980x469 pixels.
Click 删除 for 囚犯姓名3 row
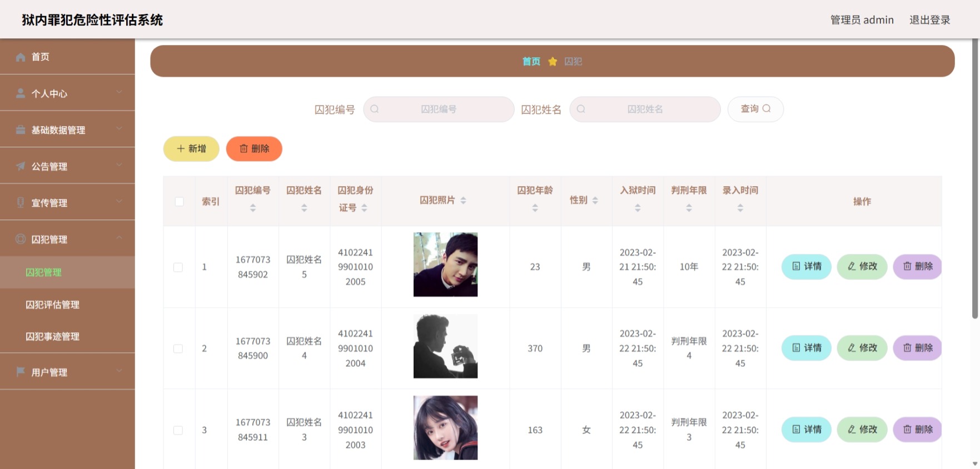[x=918, y=430]
